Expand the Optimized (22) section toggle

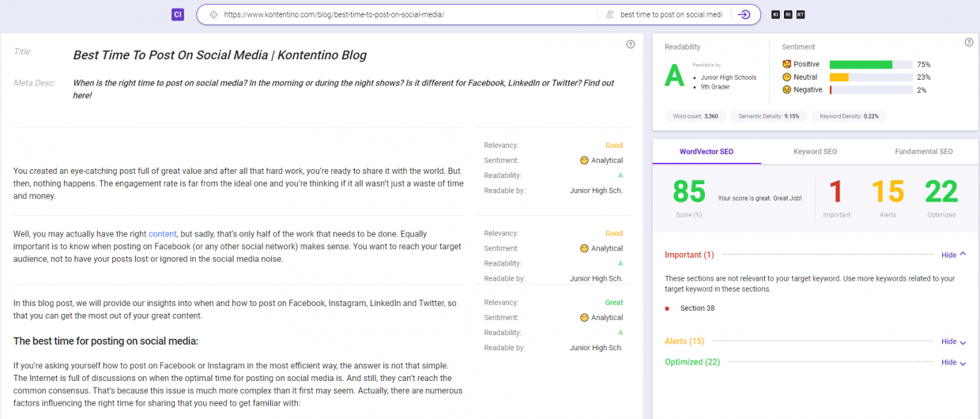pyautogui.click(x=954, y=362)
